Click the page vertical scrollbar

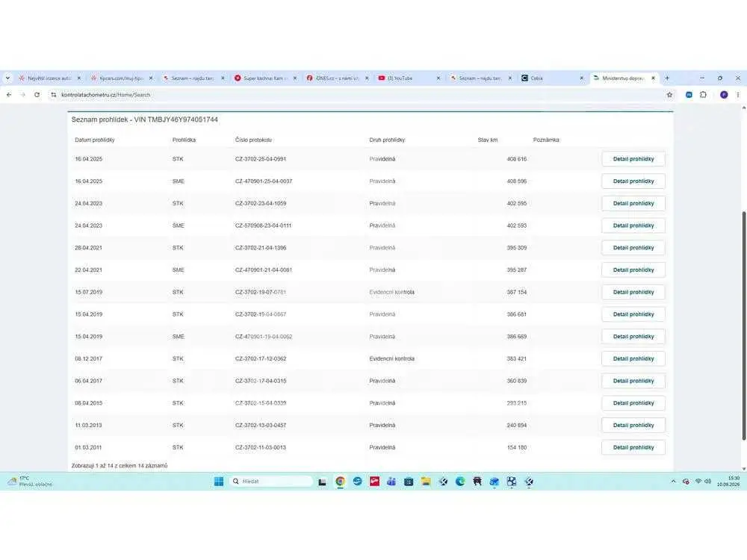click(x=744, y=326)
